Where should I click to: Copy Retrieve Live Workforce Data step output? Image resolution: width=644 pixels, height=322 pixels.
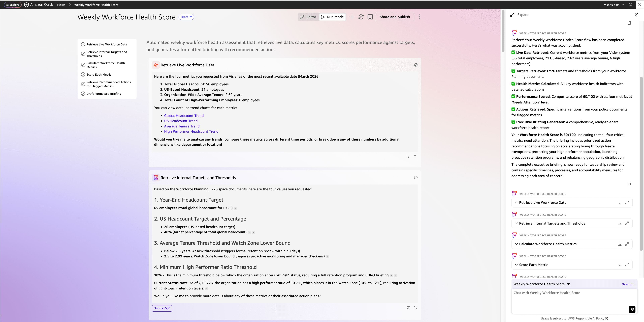(x=415, y=156)
